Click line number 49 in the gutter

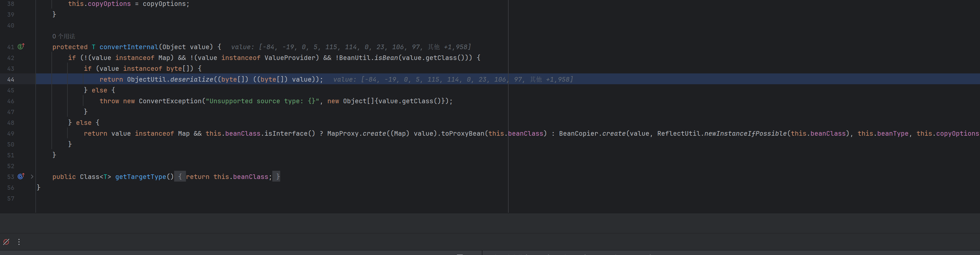pyautogui.click(x=11, y=134)
